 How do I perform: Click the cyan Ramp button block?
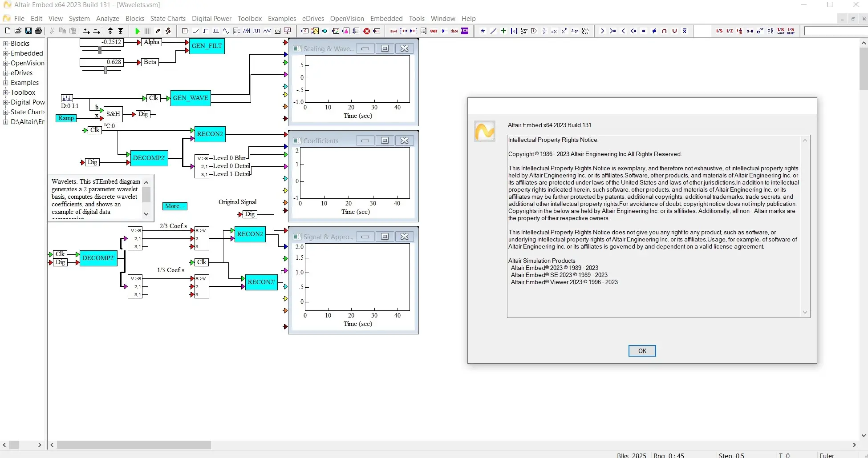coord(66,118)
